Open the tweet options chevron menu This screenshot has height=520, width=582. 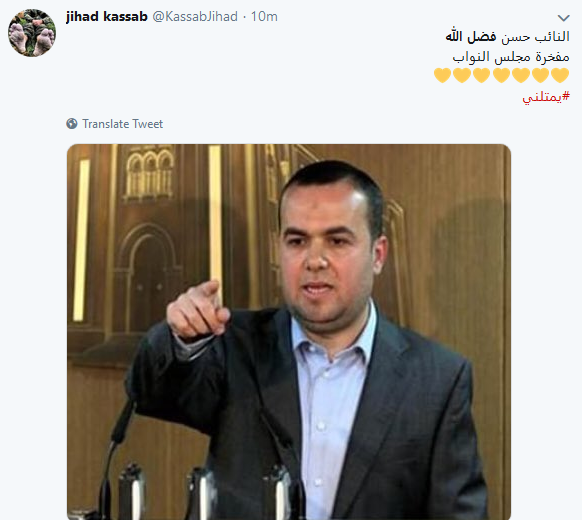pos(563,17)
